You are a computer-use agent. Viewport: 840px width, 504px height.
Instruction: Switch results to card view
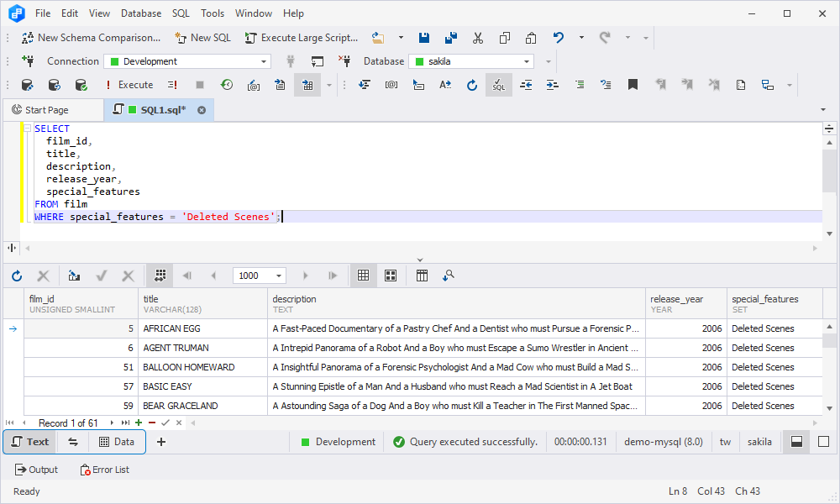[x=391, y=276]
